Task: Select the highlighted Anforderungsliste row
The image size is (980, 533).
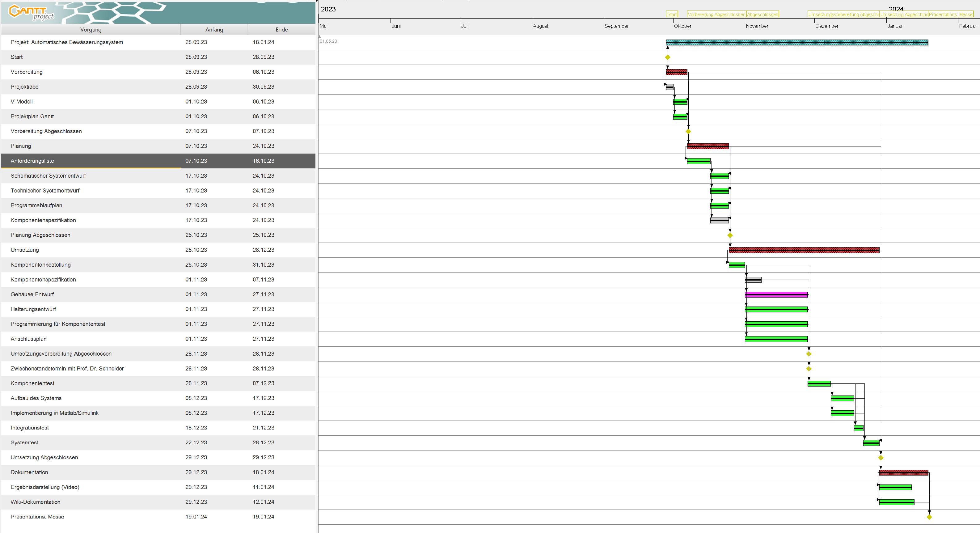Action: click(x=32, y=161)
